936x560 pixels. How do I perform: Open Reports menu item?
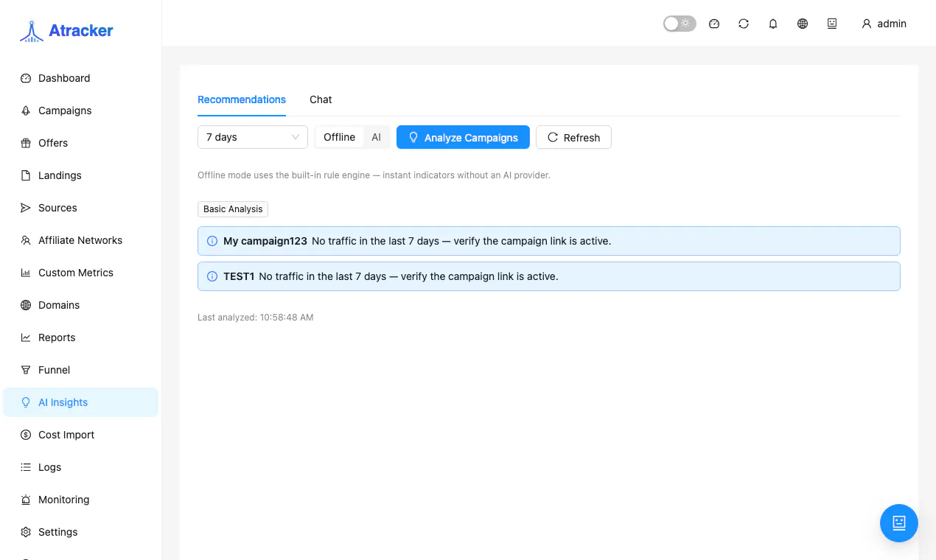[80, 337]
